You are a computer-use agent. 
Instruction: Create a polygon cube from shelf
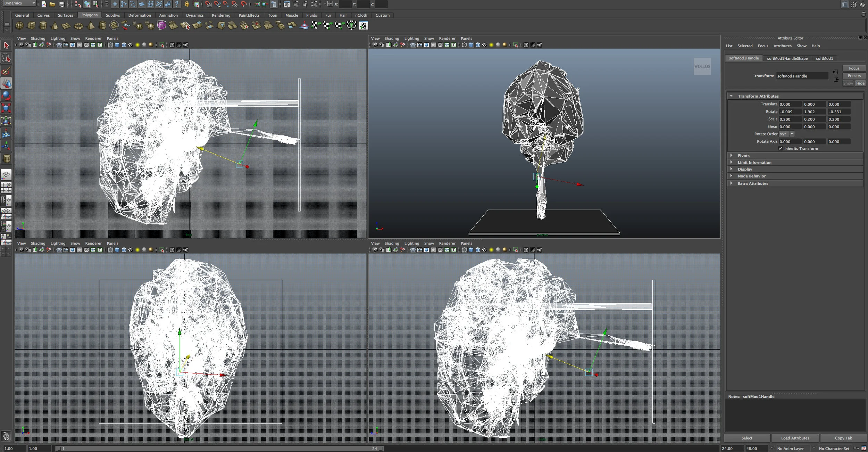[31, 25]
